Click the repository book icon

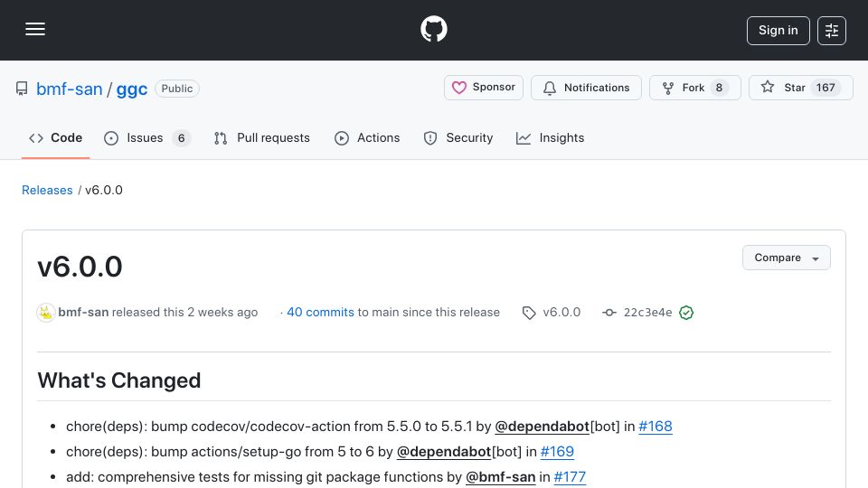tap(22, 89)
